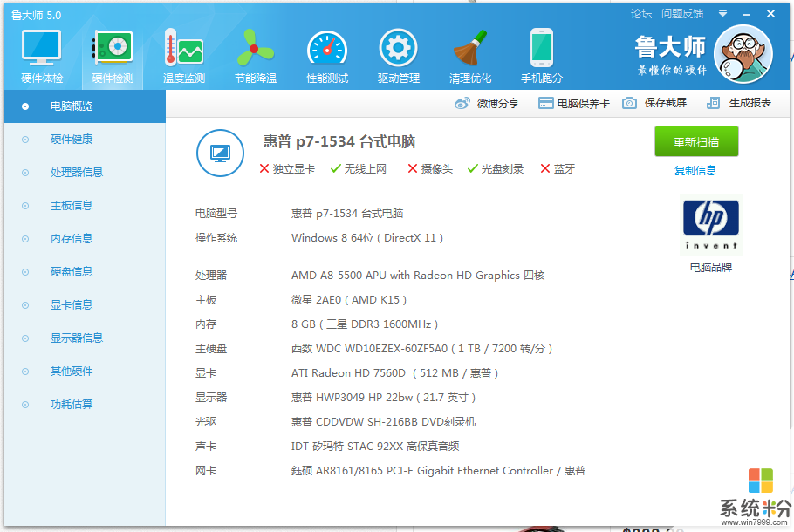This screenshot has height=532, width=794.
Task: Click the 光盘刻录 status indicator
Action: (496, 168)
